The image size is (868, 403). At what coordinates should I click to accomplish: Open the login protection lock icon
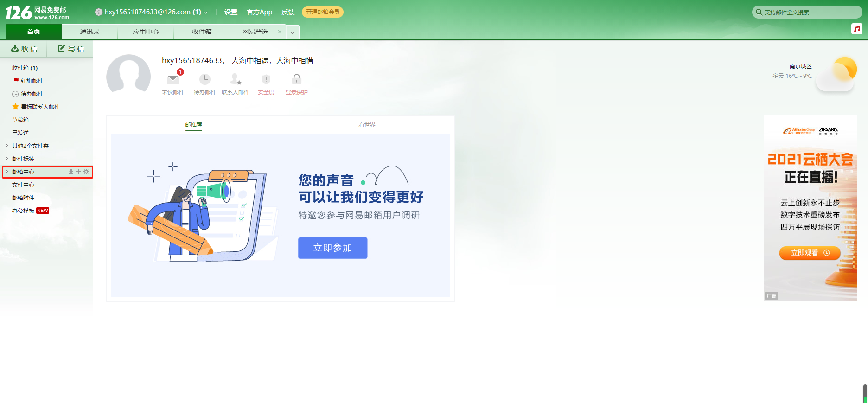pyautogui.click(x=297, y=79)
